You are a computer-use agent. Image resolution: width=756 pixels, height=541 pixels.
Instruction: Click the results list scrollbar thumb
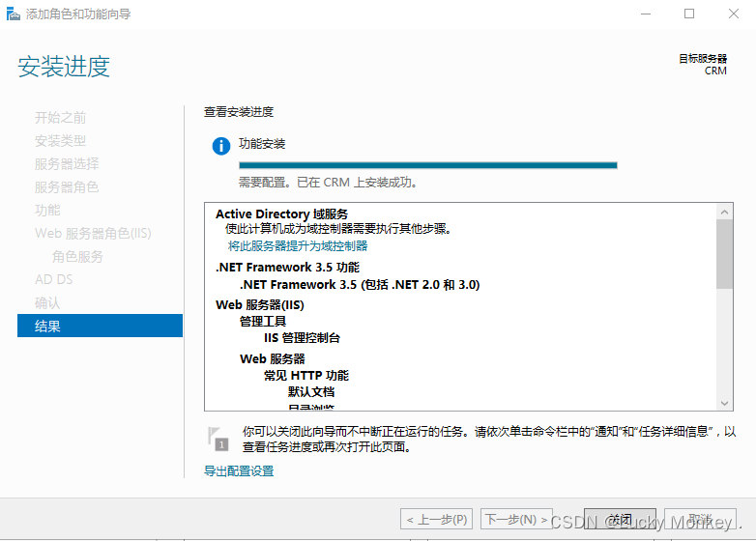pos(724,254)
